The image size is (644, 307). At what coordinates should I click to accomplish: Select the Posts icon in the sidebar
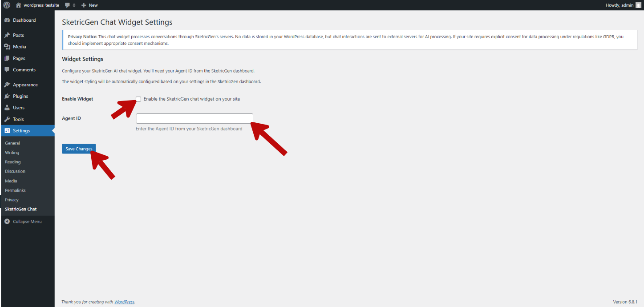pyautogui.click(x=7, y=35)
